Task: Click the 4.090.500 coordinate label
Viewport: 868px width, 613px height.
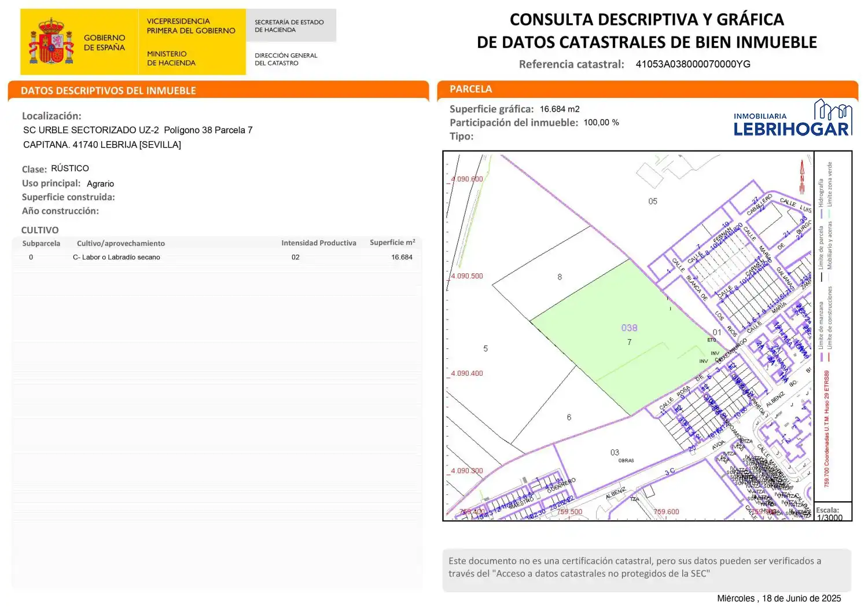Action: pos(467,276)
